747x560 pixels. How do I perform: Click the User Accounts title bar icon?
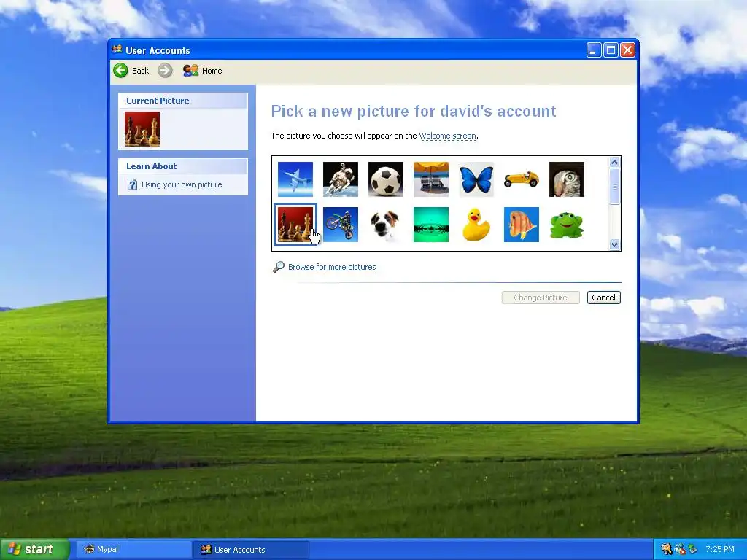117,50
